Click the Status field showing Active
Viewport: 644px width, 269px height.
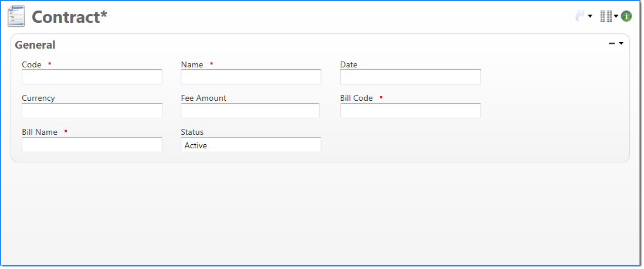click(x=251, y=145)
